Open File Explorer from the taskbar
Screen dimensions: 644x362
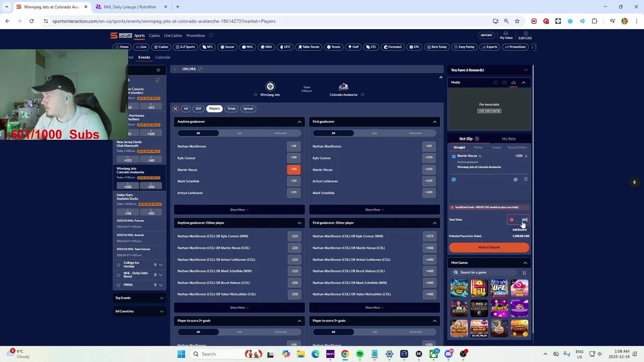pyautogui.click(x=300, y=354)
